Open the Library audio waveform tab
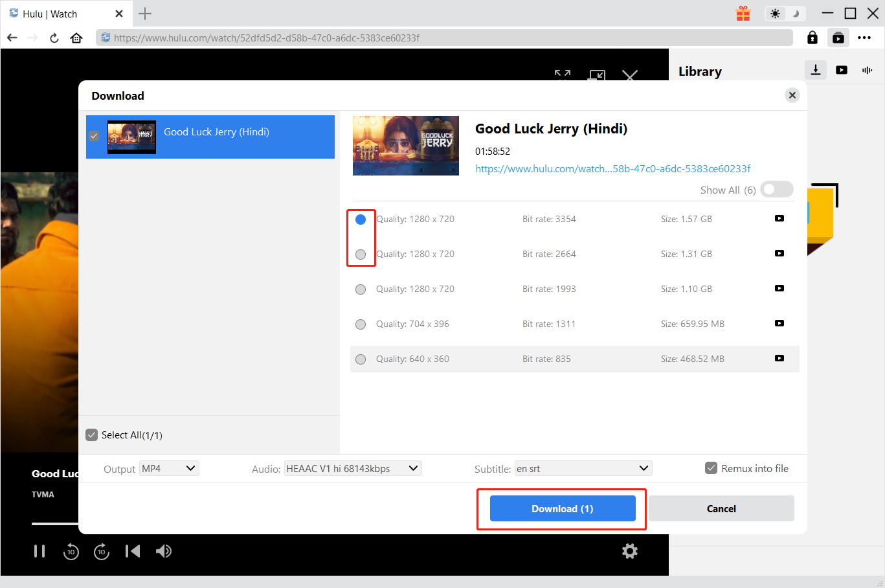Screen dimensions: 885x588 [868, 70]
